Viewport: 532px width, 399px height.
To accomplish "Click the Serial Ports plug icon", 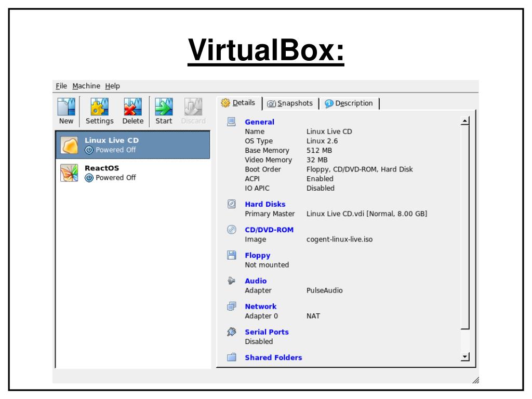I will click(x=231, y=332).
